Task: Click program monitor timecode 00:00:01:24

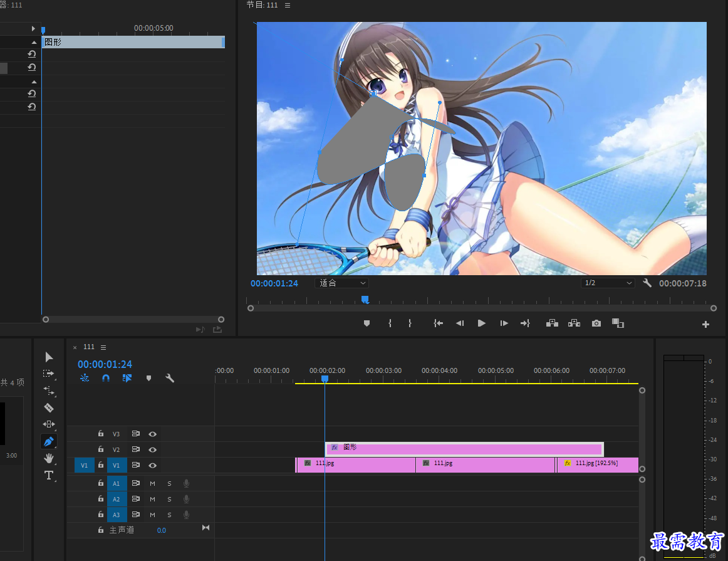Action: (274, 283)
